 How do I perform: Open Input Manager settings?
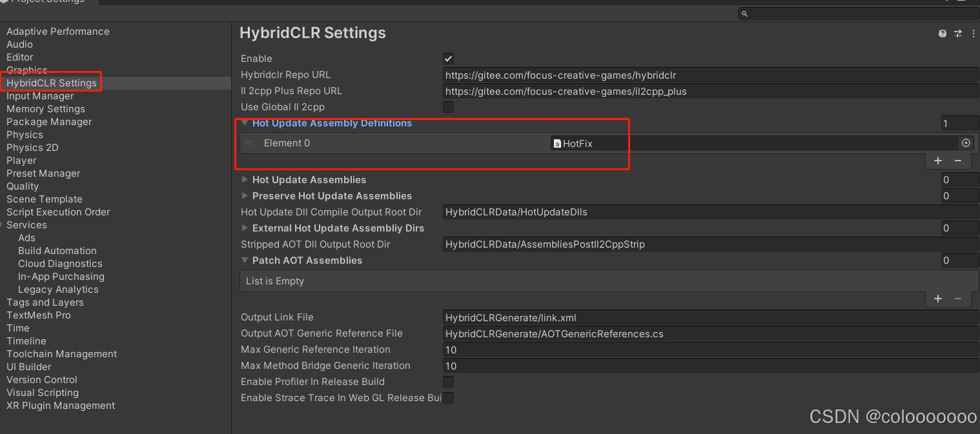40,96
